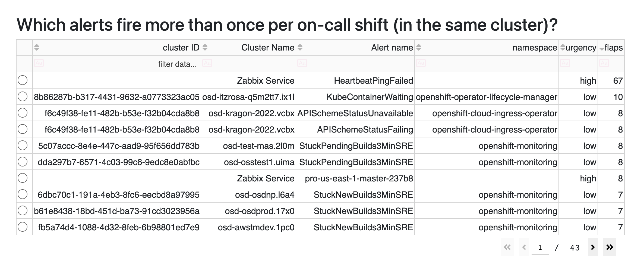Click the cluster ID filter data field
Image resolution: width=644 pixels, height=258 pixels.
[122, 64]
